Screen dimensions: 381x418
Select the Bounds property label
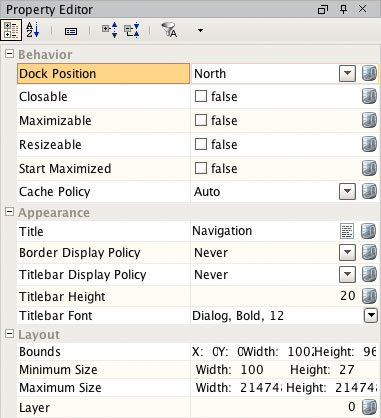[x=40, y=352]
